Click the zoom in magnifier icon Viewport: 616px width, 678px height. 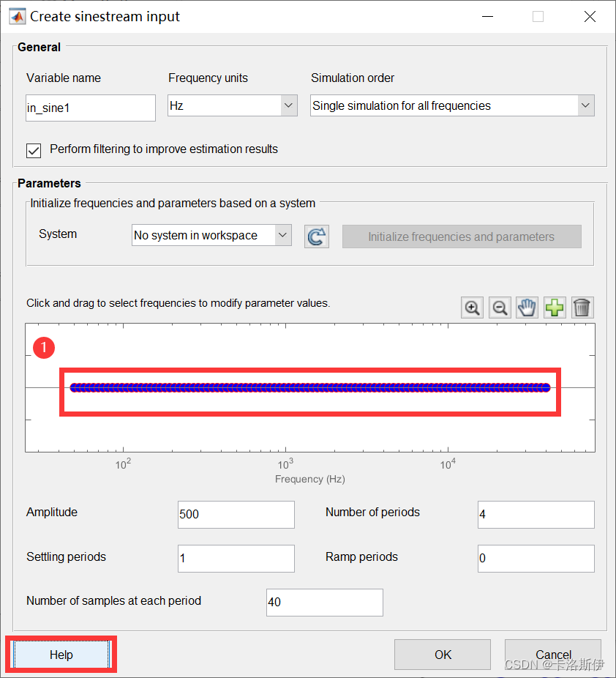tap(472, 308)
